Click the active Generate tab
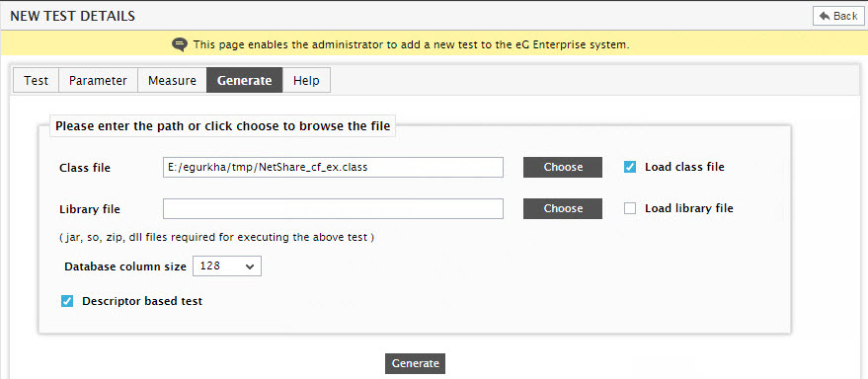The height and width of the screenshot is (379, 868). click(245, 80)
